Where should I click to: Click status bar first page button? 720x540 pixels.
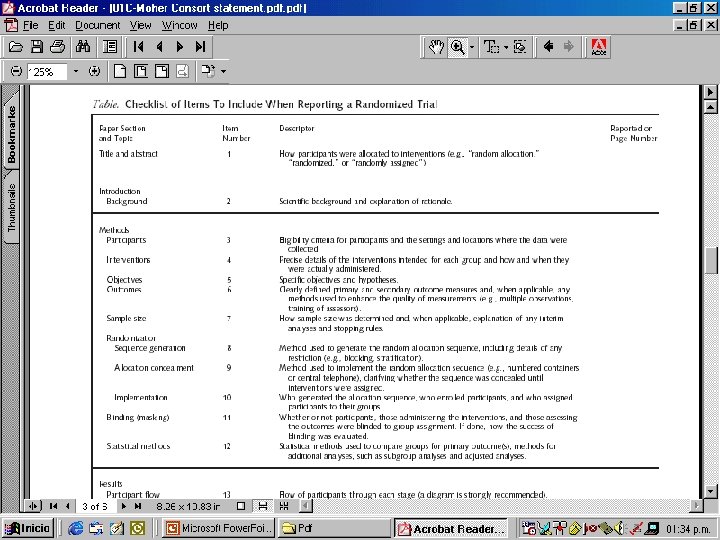click(x=53, y=506)
